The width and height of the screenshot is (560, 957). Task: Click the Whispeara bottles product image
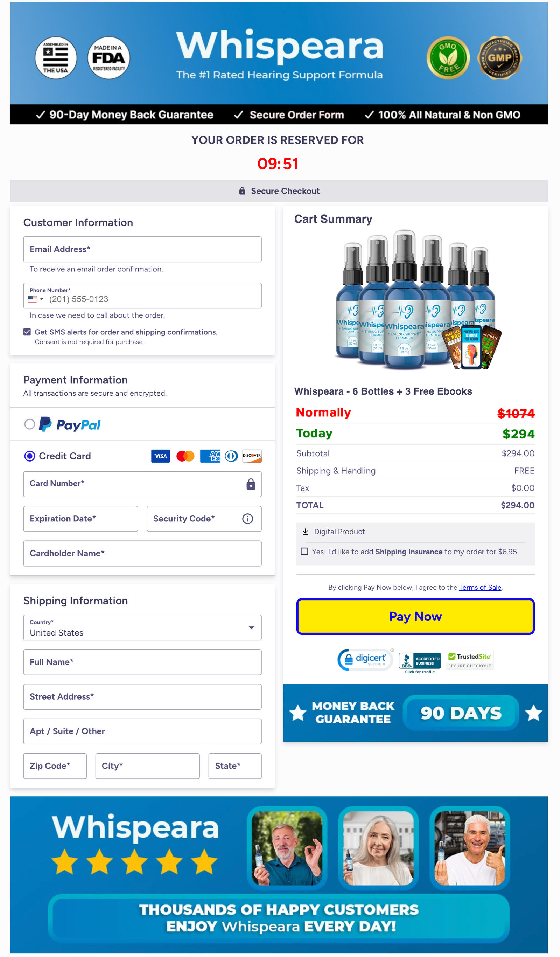click(415, 300)
